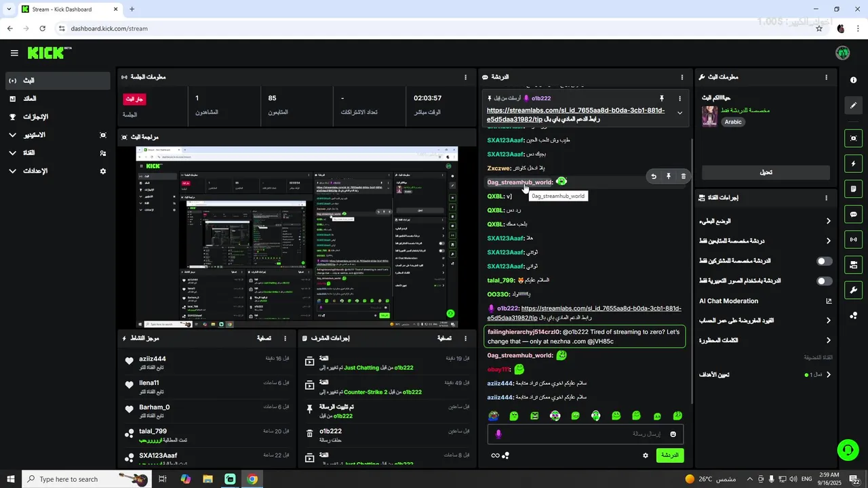Delete the hovered 0ag_streamhub_world message
868x488 pixels.
click(x=683, y=176)
